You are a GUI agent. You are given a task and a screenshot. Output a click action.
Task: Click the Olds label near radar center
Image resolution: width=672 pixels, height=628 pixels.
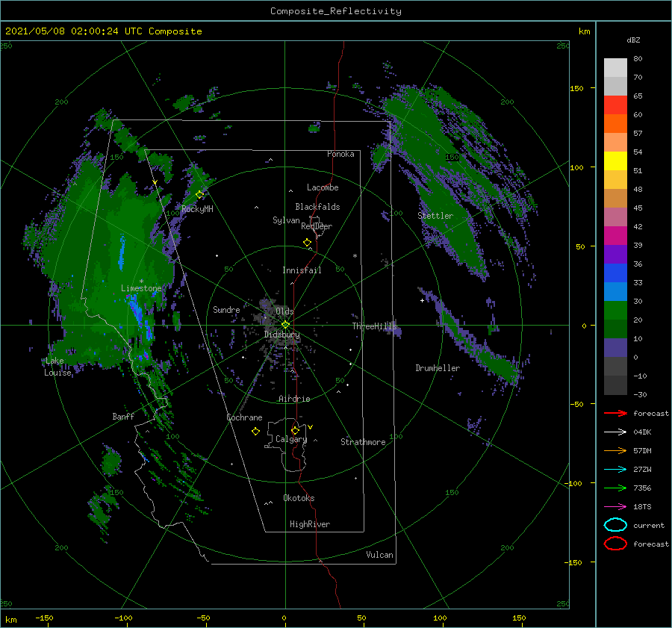pos(284,311)
